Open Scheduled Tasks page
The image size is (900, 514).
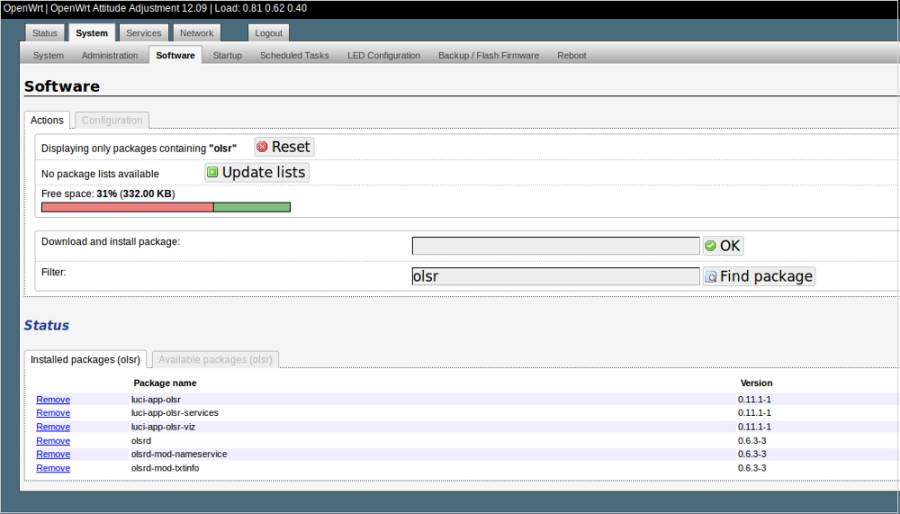[x=294, y=56]
